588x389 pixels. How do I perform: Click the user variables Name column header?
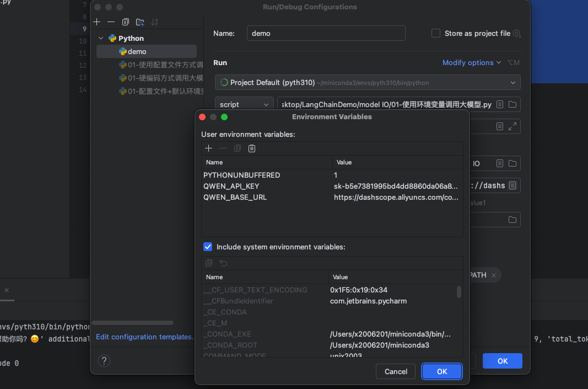pyautogui.click(x=267, y=162)
